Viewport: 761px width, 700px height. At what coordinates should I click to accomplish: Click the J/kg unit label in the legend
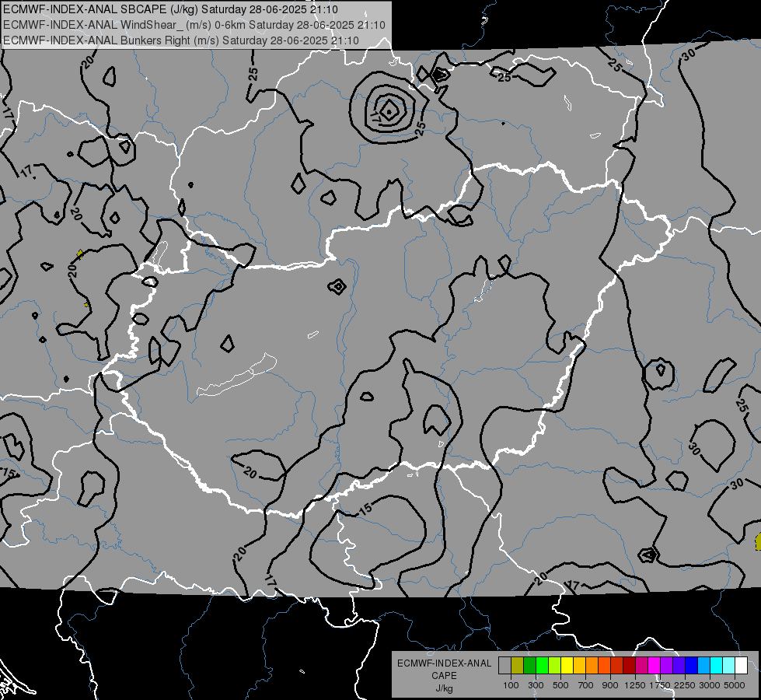(x=444, y=688)
